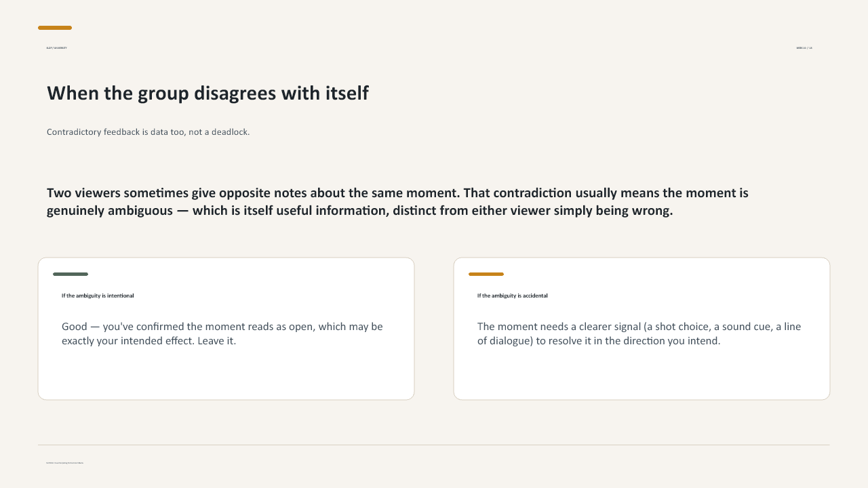Click the footer text at bottom left

[64, 463]
